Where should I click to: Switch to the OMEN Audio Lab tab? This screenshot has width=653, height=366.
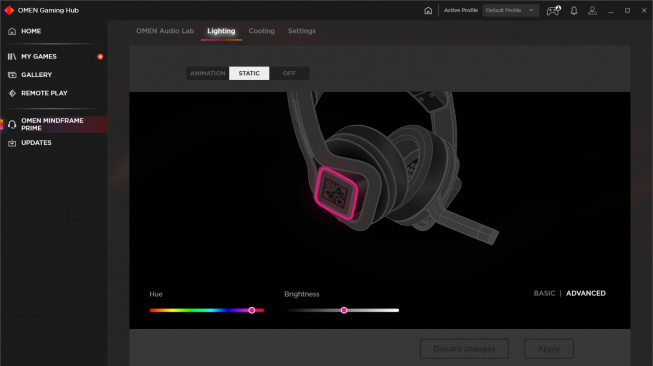[165, 31]
